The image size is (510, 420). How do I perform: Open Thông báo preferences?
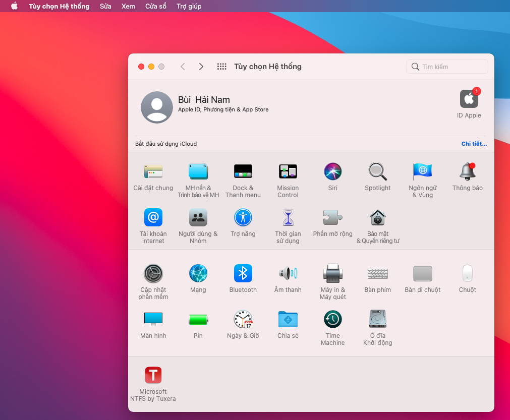(x=468, y=171)
